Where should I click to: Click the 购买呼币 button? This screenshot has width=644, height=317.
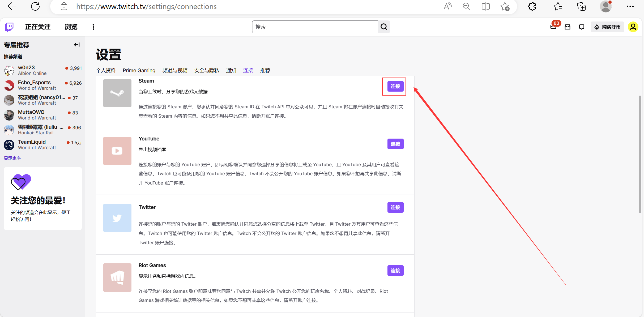pos(607,27)
